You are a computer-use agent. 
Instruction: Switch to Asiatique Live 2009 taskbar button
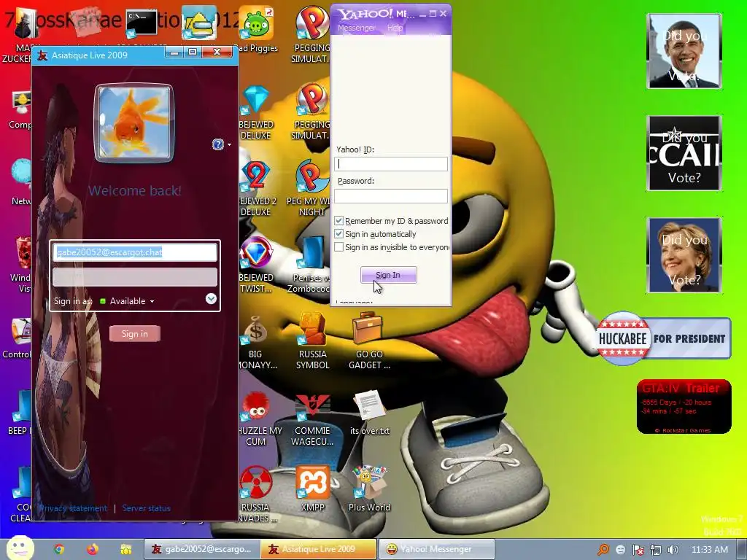click(x=319, y=549)
